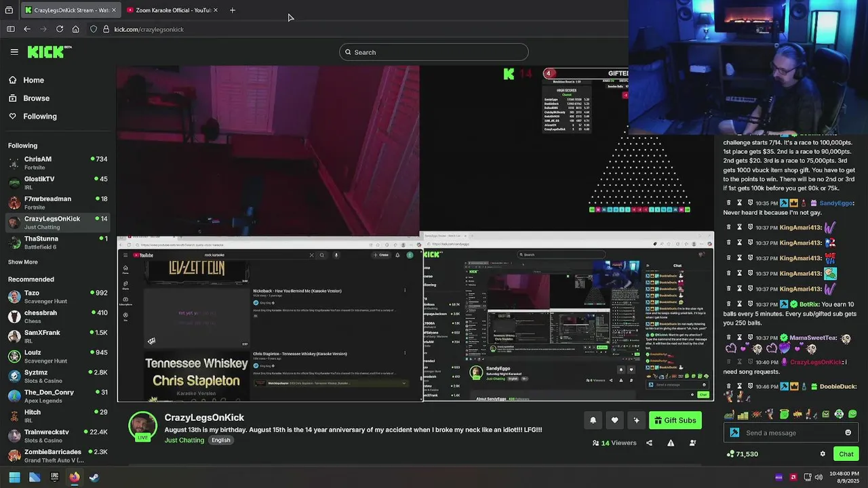Ban MamaSweetTea with the shield icon
This screenshot has width=868, height=488.
[751, 338]
